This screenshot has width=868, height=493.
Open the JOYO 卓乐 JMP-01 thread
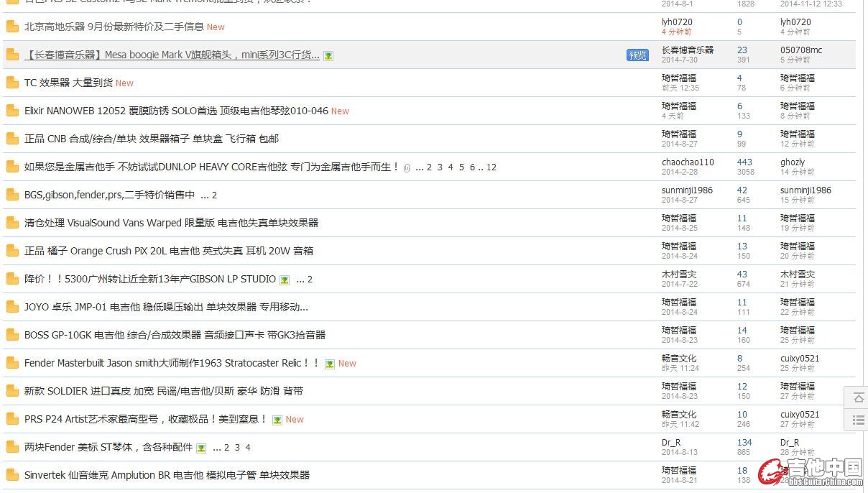pos(166,308)
